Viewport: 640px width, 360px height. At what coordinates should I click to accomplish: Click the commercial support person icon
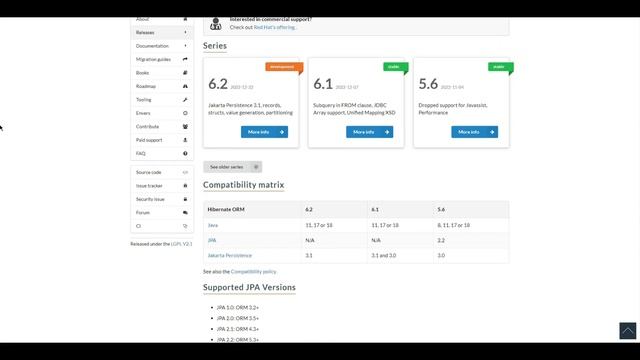(x=216, y=24)
